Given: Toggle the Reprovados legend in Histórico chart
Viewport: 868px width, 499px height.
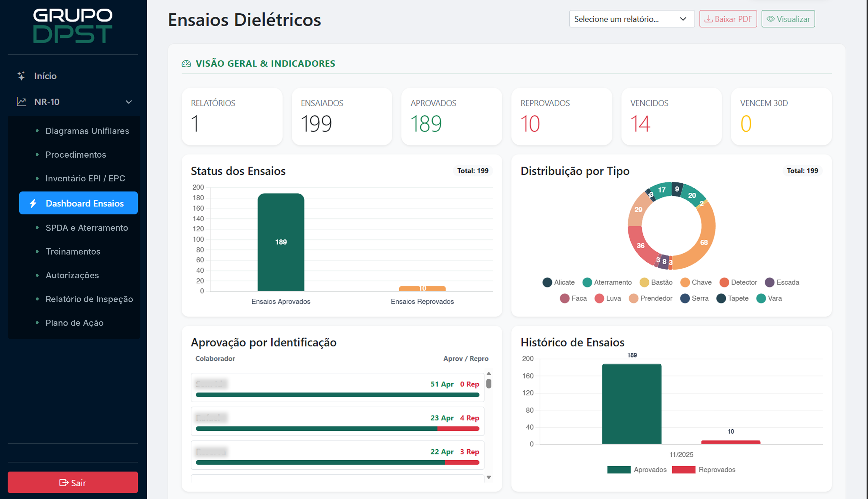Looking at the screenshot, I should tap(703, 470).
